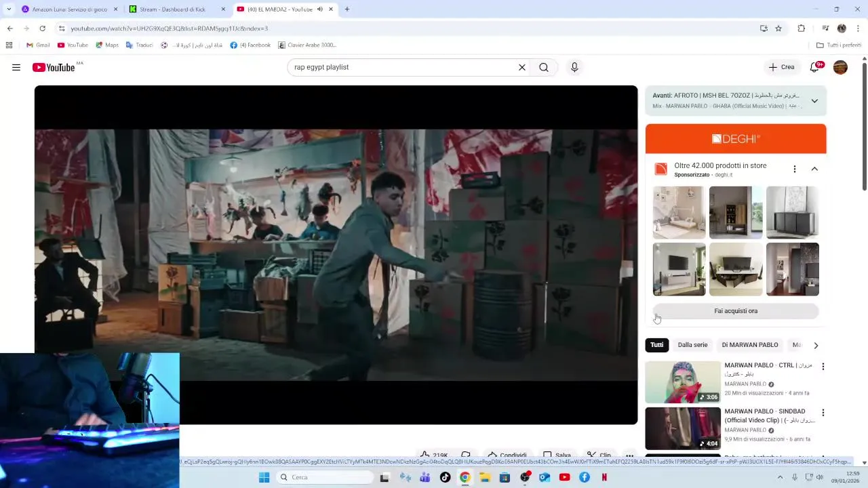
Task: Open the Clavier Arabe bookmark
Action: [307, 45]
